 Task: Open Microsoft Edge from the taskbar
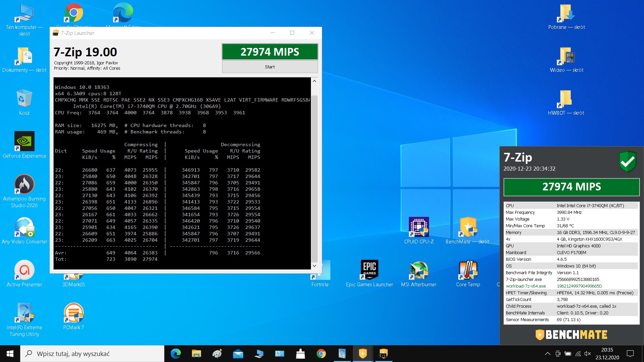(175, 354)
